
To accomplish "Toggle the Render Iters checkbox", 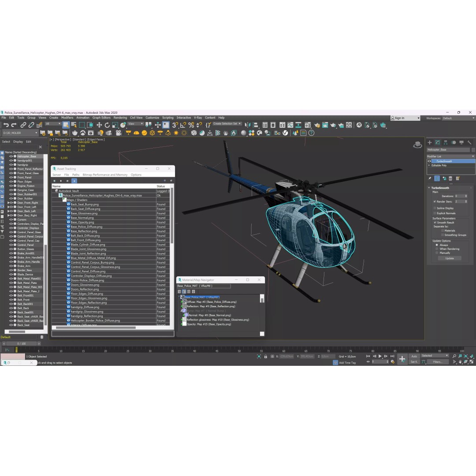I will coord(435,201).
